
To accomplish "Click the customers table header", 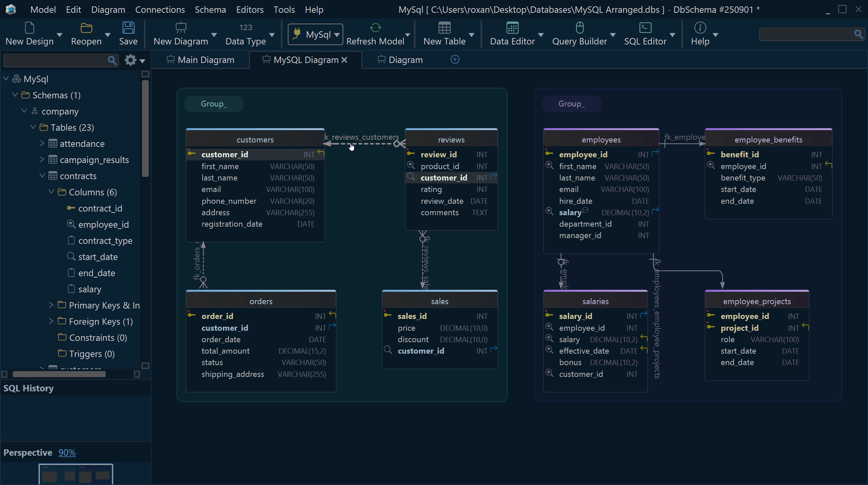I will (x=255, y=139).
